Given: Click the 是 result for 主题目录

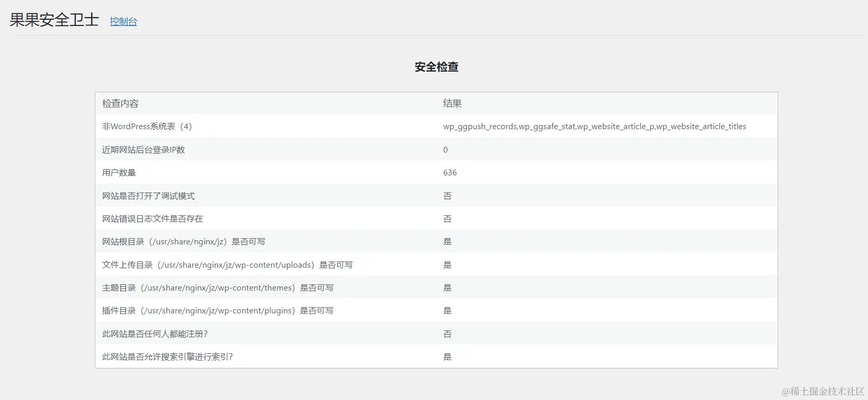Looking at the screenshot, I should tap(447, 288).
